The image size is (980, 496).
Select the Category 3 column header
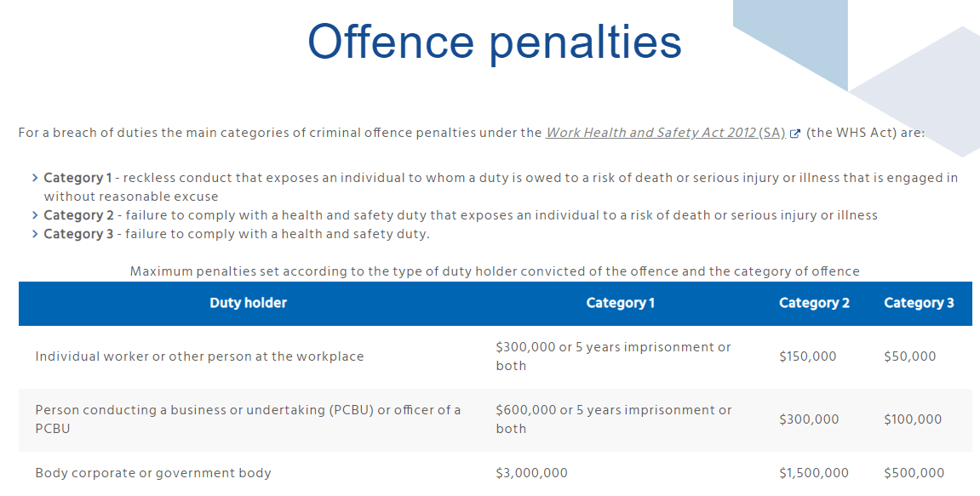[919, 303]
